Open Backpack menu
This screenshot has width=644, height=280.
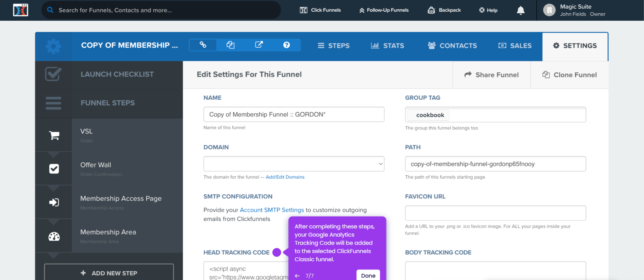[444, 10]
